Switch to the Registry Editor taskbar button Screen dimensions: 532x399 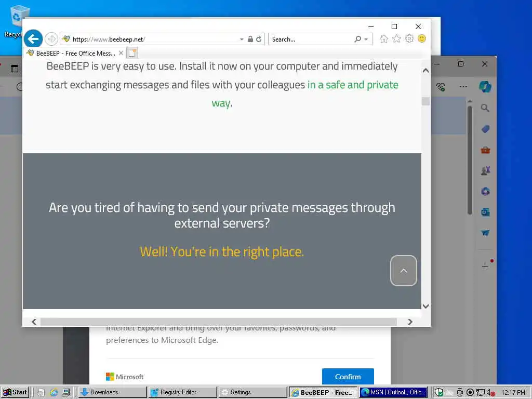tap(182, 392)
